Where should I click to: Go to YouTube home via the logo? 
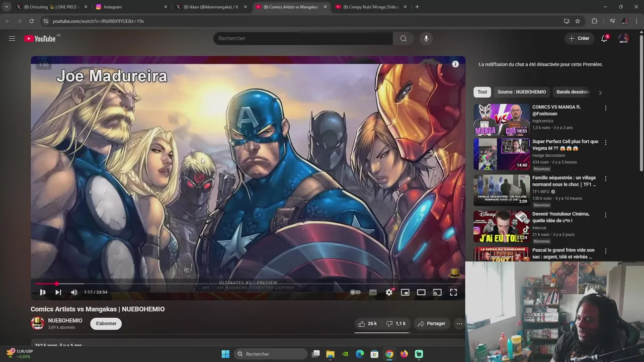pos(40,39)
